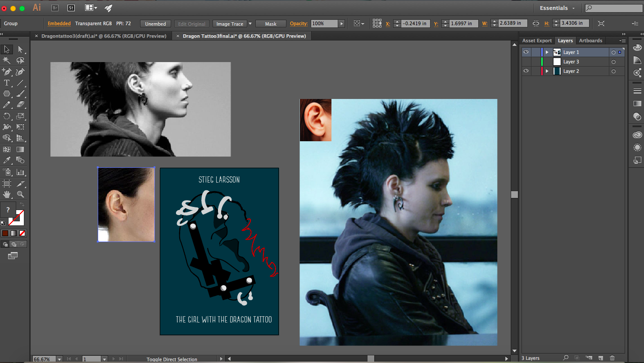Click Layer 2 target circle
Viewport: 644px width, 363px height.
pos(613,72)
